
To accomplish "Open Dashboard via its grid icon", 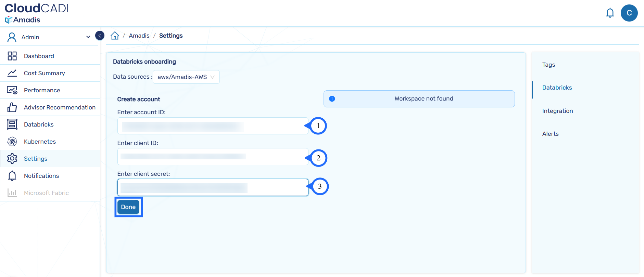I will (12, 56).
